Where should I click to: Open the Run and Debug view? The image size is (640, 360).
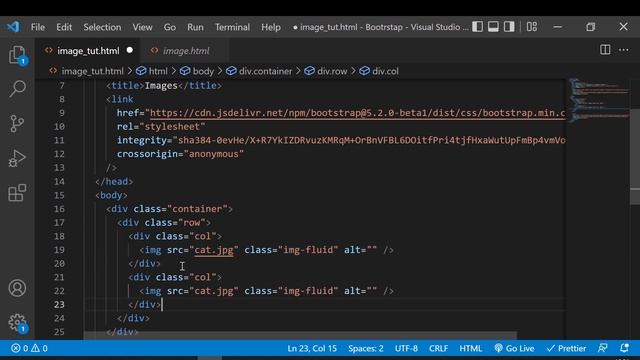pos(17,158)
